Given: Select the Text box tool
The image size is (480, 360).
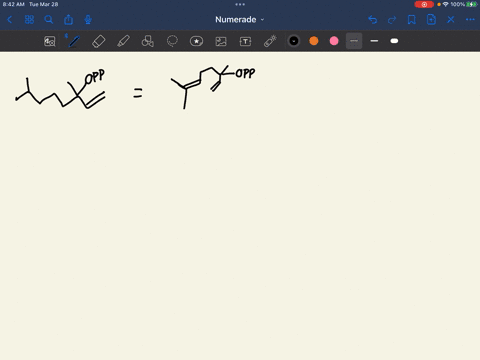Looking at the screenshot, I should (x=245, y=41).
